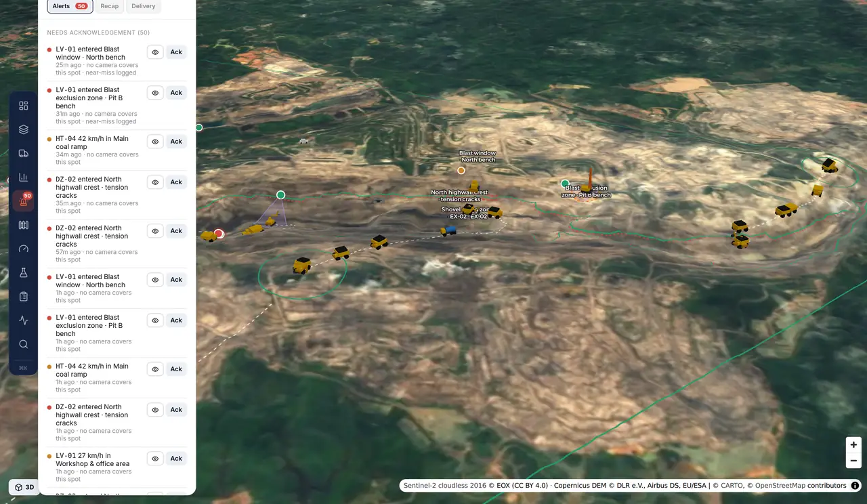Viewport: 867px width, 504px height.
Task: Open the map layers icon in sidebar
Action: (24, 129)
